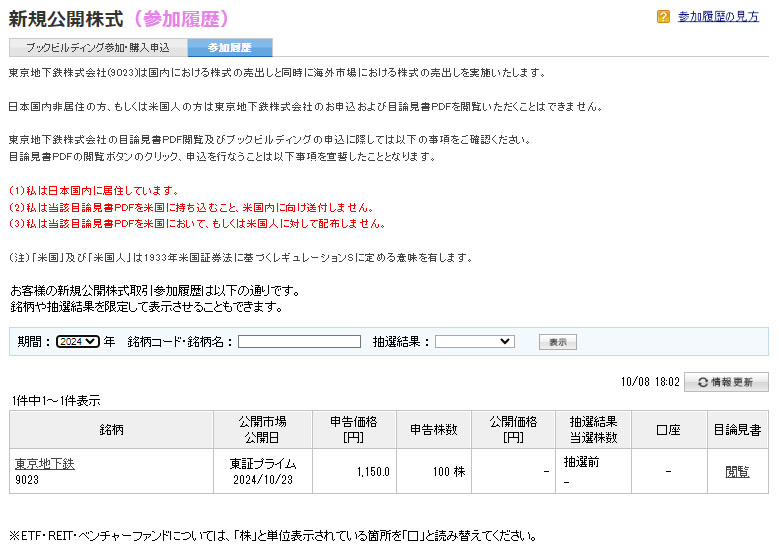Open the 参加履歴の見方 help link
This screenshot has height=549, width=779.
pos(718,17)
